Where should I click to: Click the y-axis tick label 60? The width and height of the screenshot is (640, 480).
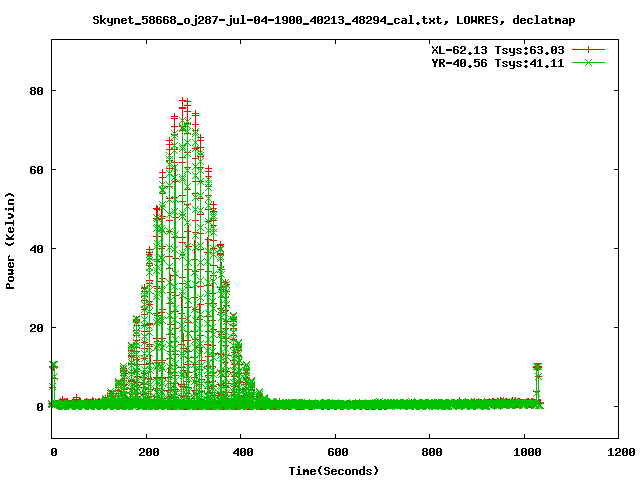[x=36, y=170]
